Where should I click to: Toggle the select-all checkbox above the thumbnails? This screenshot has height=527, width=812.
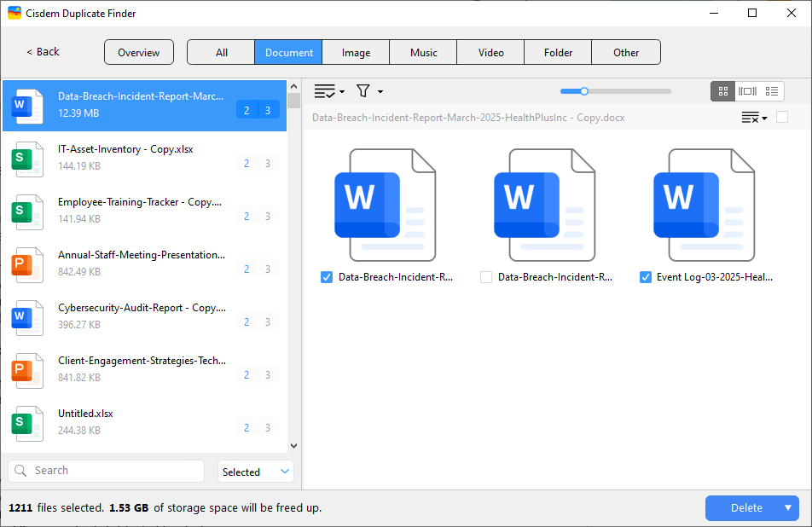pos(781,118)
